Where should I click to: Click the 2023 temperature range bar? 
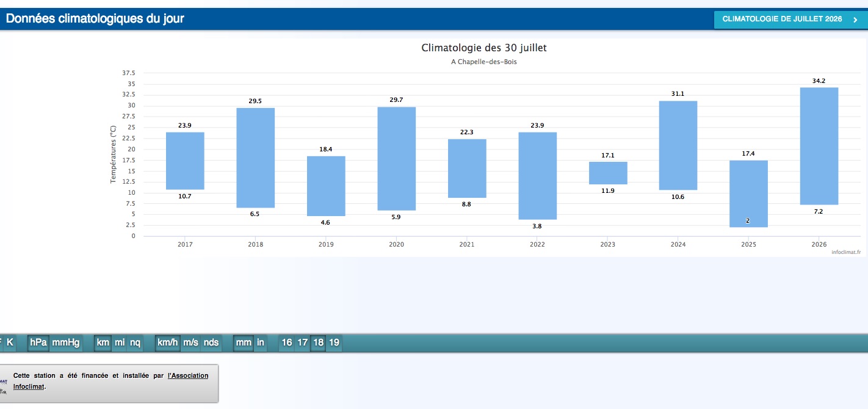pyautogui.click(x=608, y=173)
